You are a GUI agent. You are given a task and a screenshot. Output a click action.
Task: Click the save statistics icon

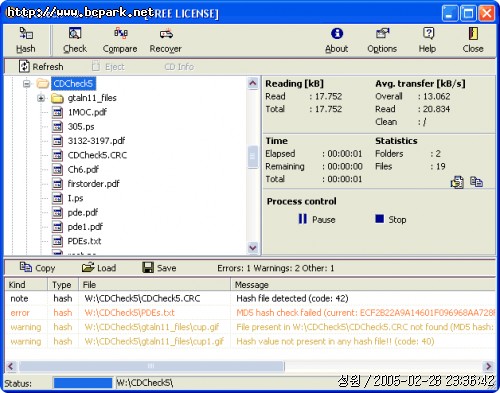[457, 182]
